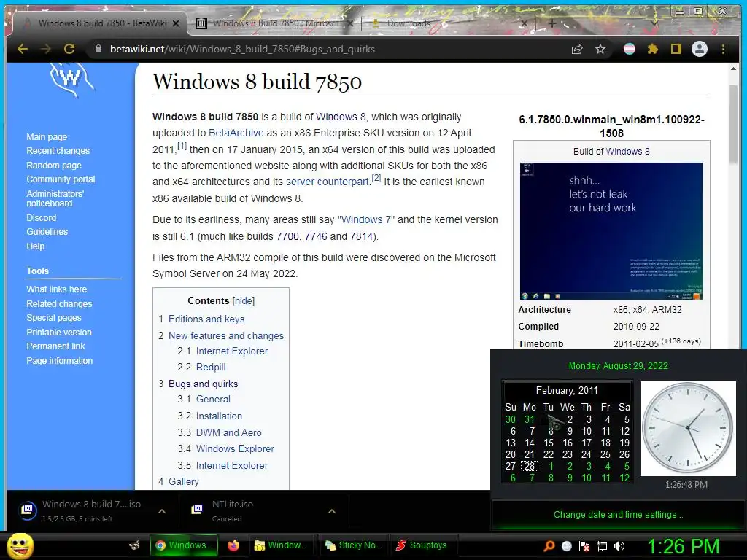
Task: Open Discord link in sidebar
Action: [x=41, y=217]
